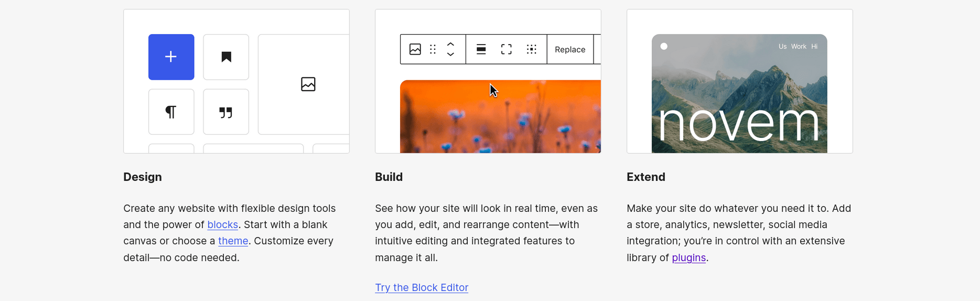
Task: Click the paragraph symbol tile
Action: [171, 112]
